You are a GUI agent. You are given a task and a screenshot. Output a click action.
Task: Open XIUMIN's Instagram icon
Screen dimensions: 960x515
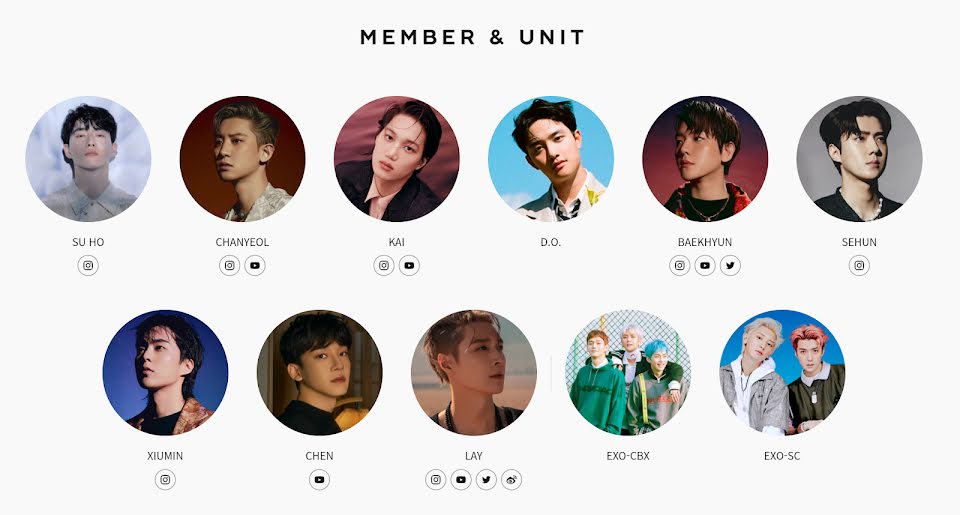(x=165, y=479)
